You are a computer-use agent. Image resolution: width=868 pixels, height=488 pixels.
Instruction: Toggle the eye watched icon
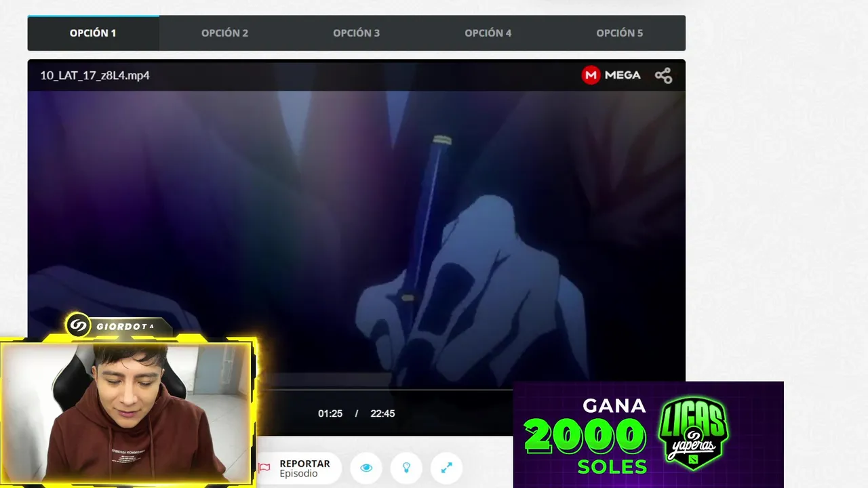tap(366, 468)
